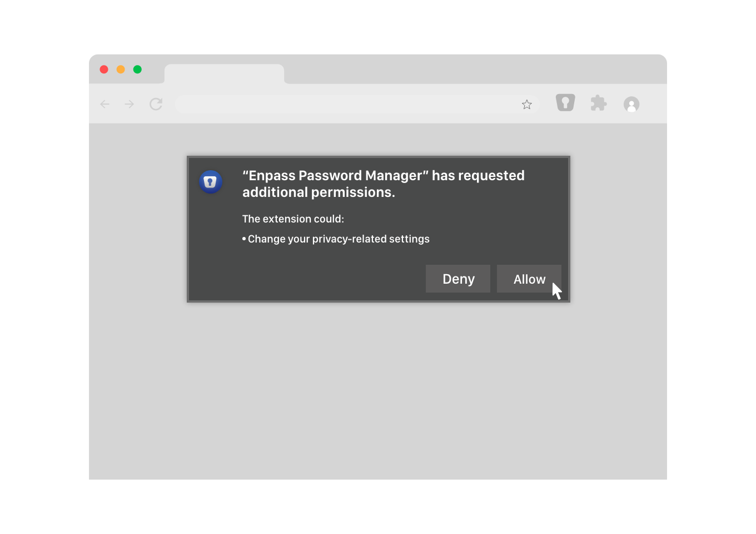Navigate back using the arrow icon
Screen dimensions: 756x534
click(105, 104)
